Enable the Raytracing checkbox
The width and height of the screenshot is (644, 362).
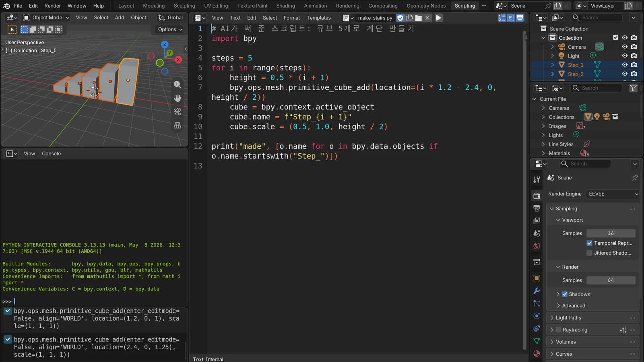(x=558, y=330)
